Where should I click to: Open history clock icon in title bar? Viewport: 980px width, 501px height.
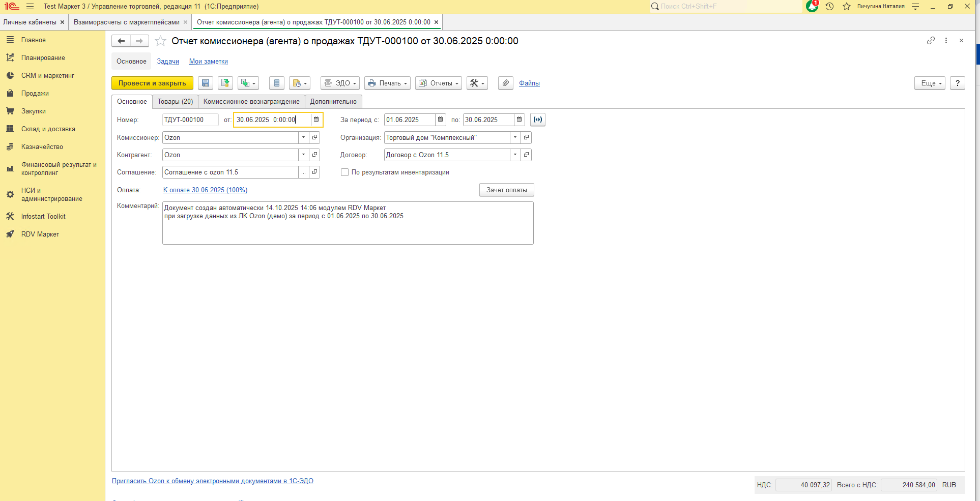coord(829,7)
